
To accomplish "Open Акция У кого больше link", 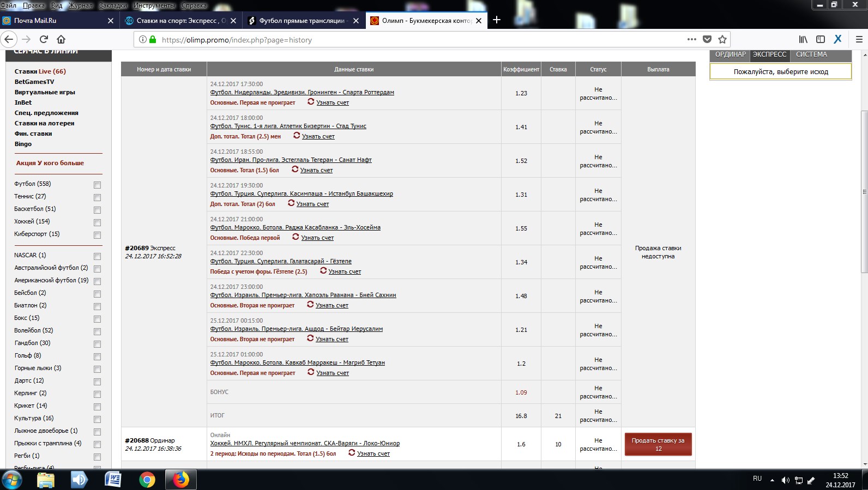I will [50, 163].
